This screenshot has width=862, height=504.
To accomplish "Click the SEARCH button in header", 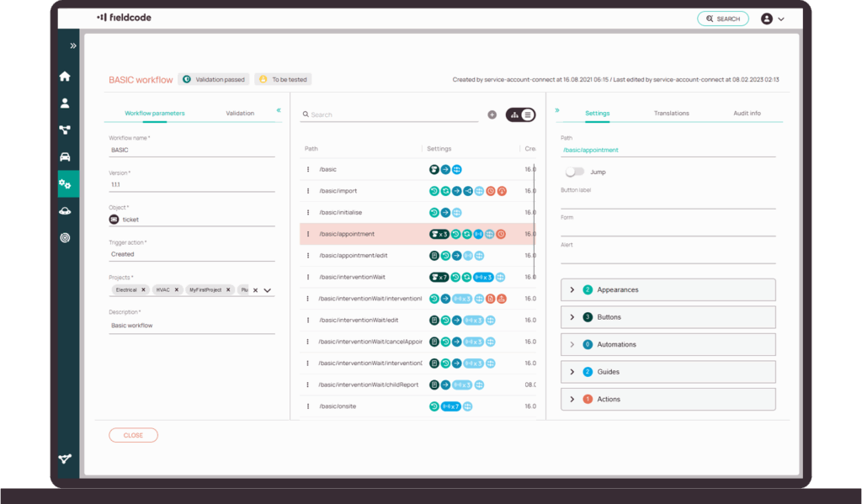I will [x=722, y=19].
